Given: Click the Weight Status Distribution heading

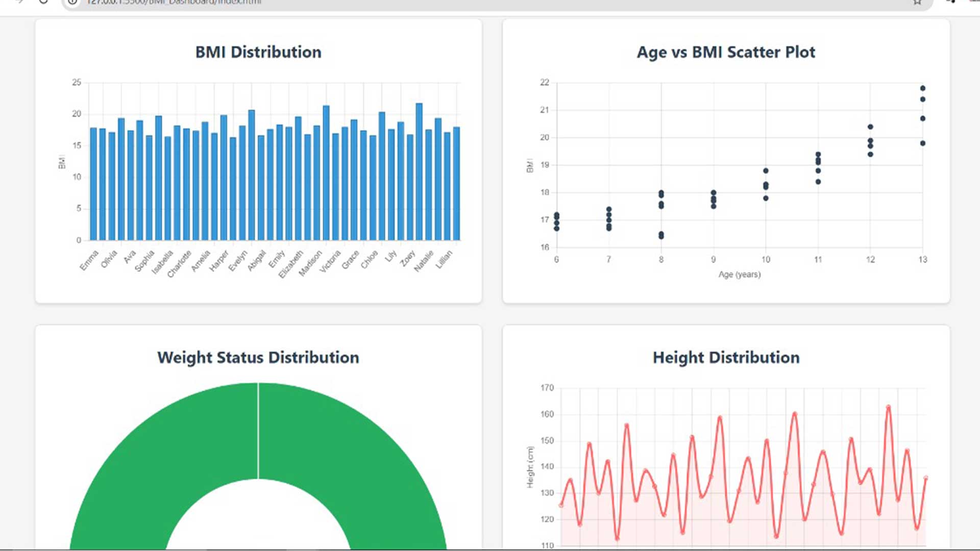Looking at the screenshot, I should click(258, 358).
